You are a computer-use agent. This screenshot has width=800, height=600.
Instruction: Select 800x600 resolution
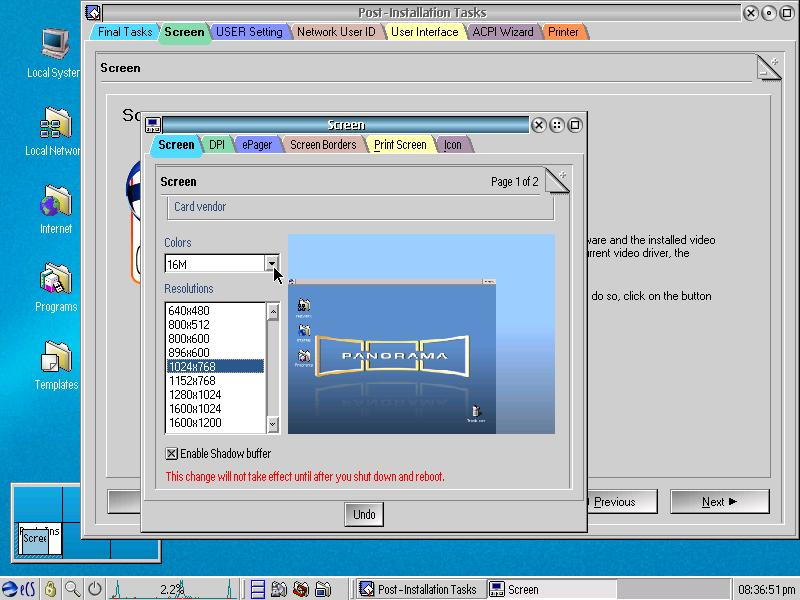[215, 338]
